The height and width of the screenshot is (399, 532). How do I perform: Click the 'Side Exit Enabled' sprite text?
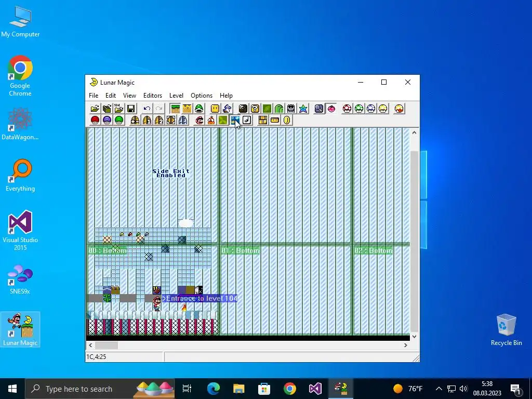click(x=171, y=173)
